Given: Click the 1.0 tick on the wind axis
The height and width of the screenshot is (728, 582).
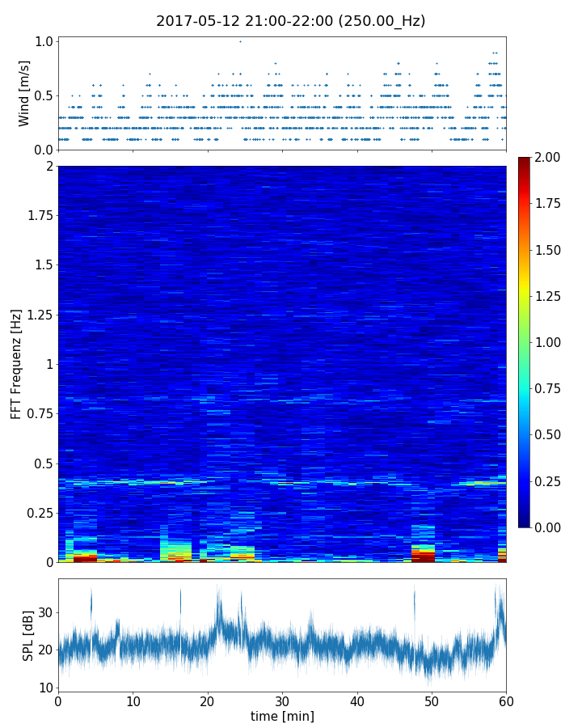Looking at the screenshot, I should 44,41.
